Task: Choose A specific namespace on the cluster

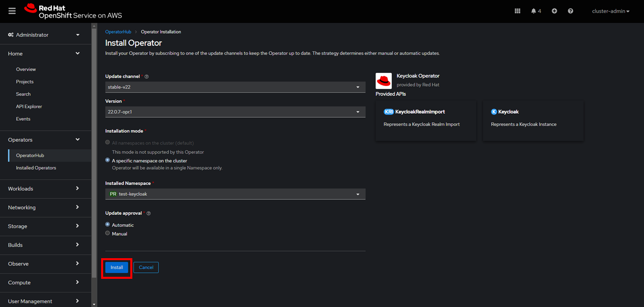Action: [x=107, y=160]
